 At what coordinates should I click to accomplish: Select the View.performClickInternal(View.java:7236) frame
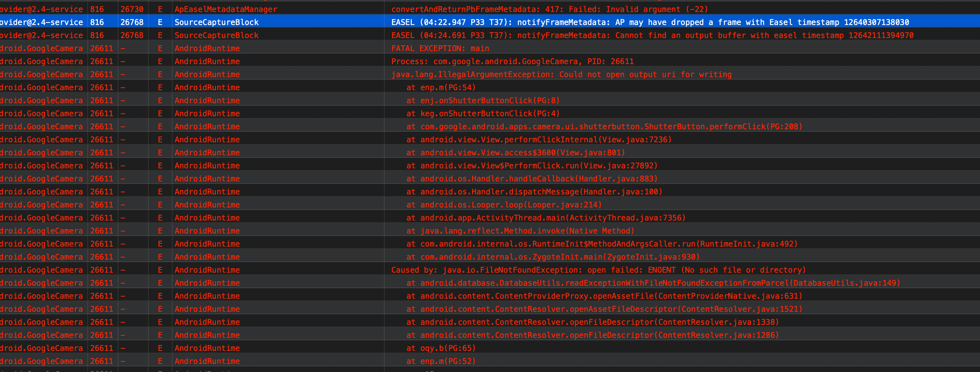click(x=539, y=139)
